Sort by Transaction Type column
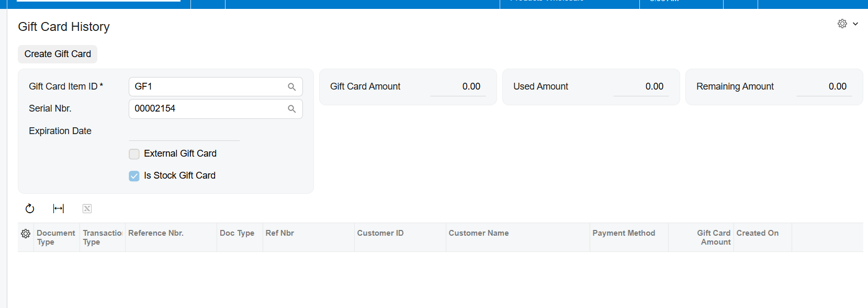The height and width of the screenshot is (308, 868). point(103,237)
